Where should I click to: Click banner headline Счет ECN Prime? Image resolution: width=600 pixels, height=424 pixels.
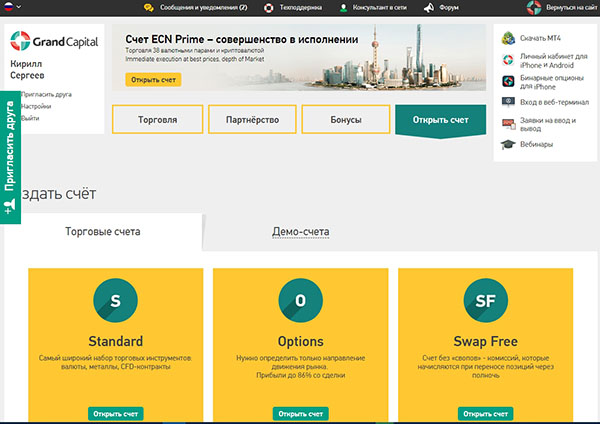click(241, 39)
